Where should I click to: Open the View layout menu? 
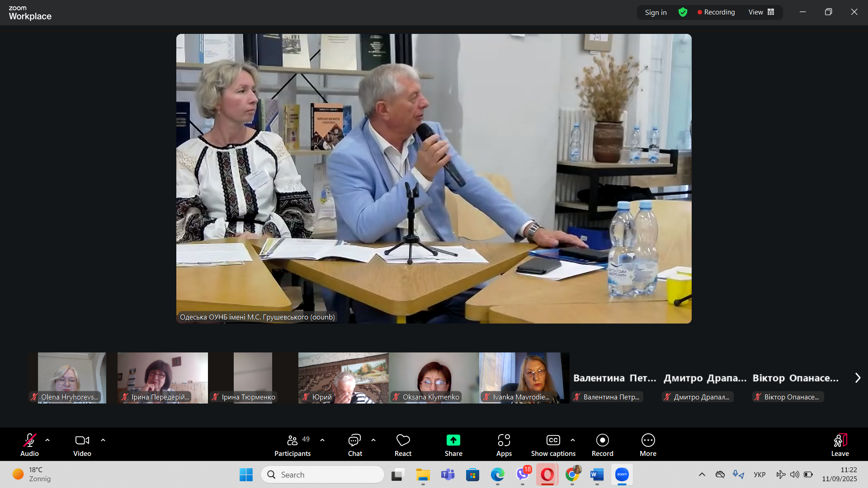pyautogui.click(x=761, y=12)
